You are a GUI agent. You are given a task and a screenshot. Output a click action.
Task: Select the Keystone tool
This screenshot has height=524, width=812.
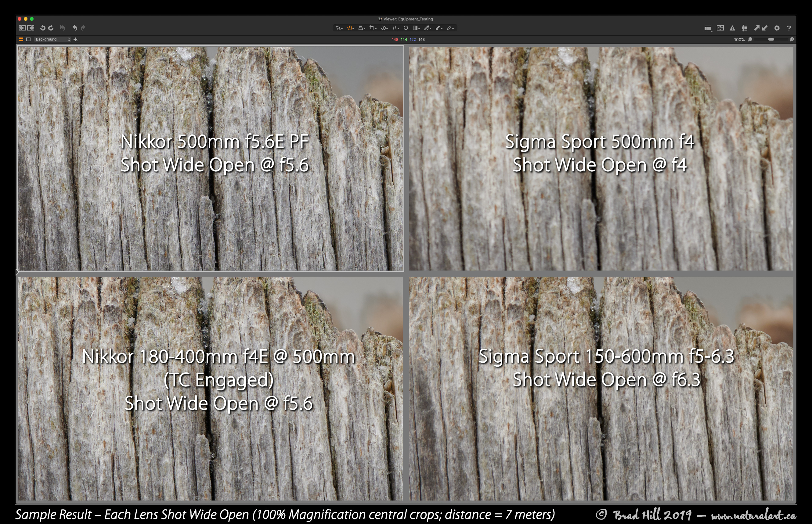tap(361, 28)
